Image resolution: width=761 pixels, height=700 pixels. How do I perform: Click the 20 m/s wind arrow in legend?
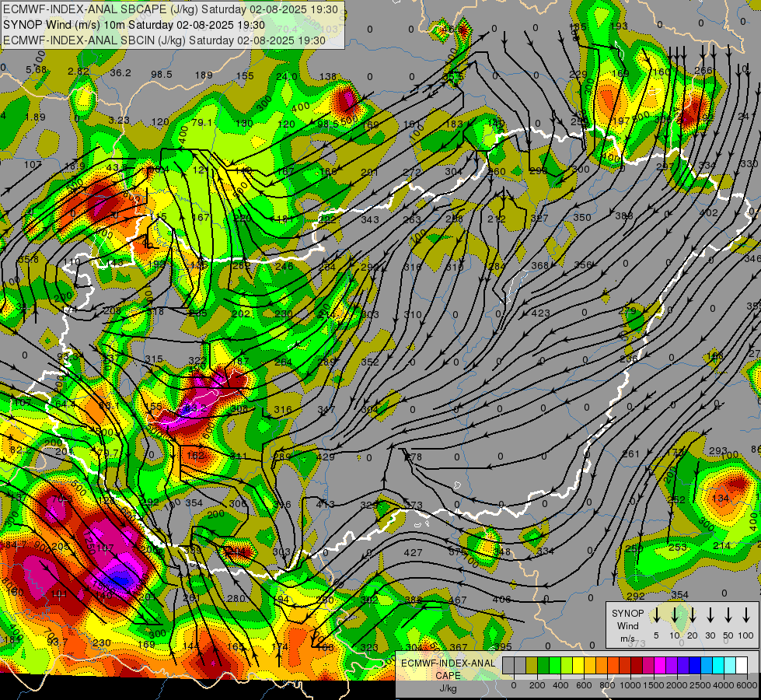(x=693, y=615)
